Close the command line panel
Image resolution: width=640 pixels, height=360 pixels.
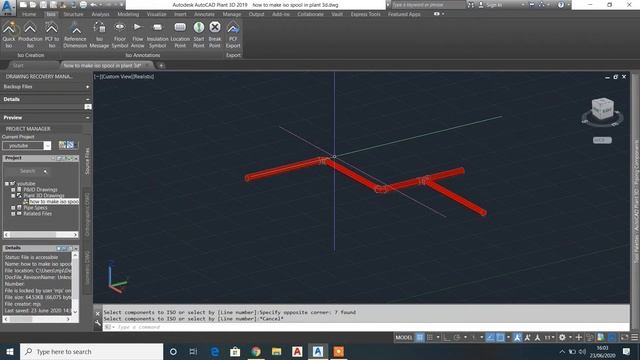98,313
